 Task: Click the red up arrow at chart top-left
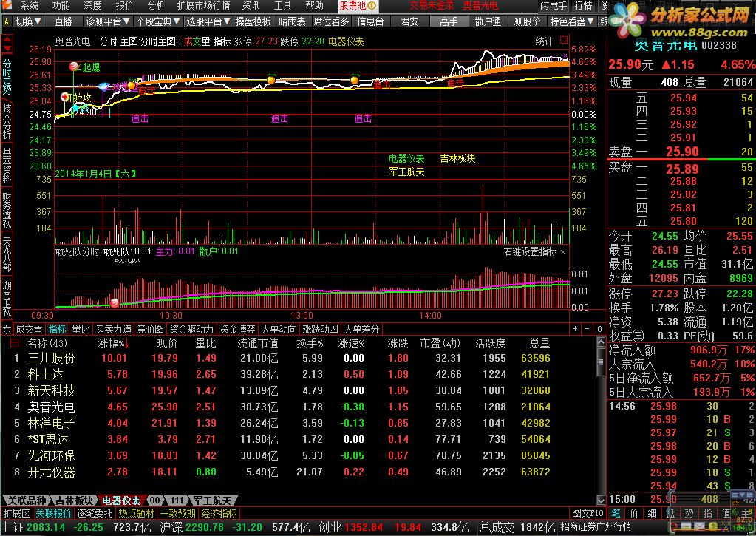(x=7, y=40)
